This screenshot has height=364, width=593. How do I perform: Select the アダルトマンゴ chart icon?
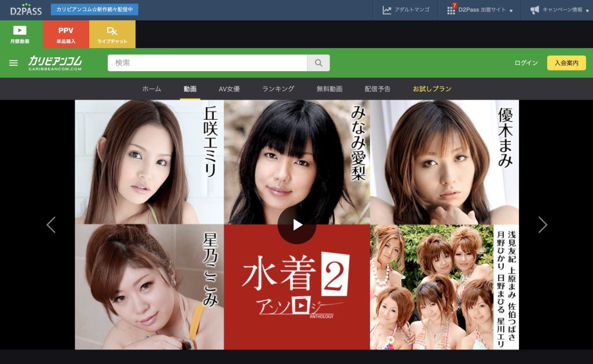[386, 10]
